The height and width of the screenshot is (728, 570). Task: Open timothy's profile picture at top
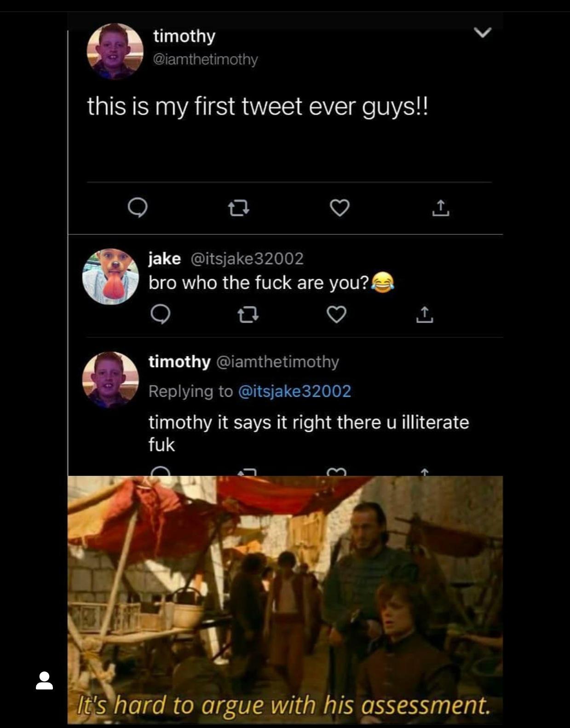pos(115,51)
